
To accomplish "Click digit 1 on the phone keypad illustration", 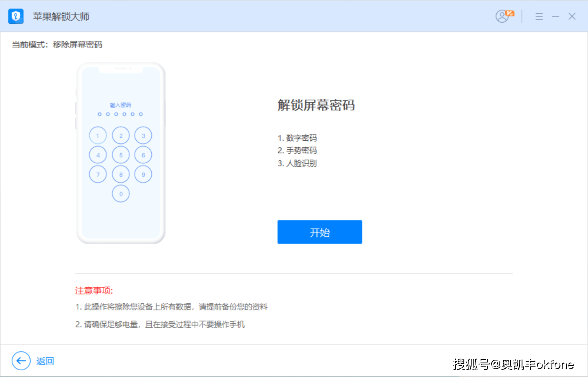I will 98,135.
